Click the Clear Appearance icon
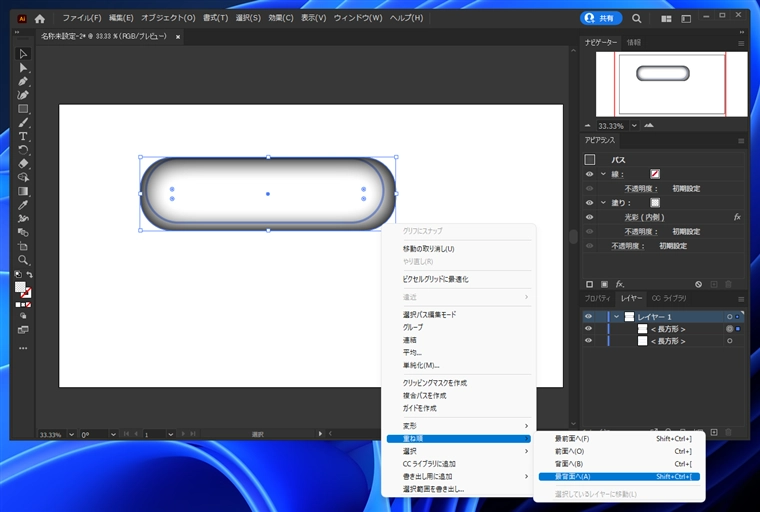Image resolution: width=760 pixels, height=512 pixels. pyautogui.click(x=698, y=284)
